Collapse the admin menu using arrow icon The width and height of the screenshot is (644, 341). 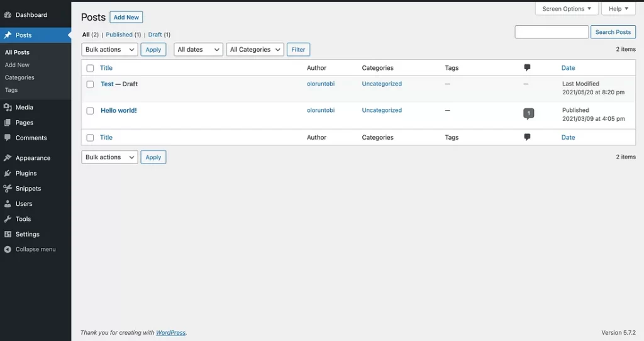coord(8,249)
